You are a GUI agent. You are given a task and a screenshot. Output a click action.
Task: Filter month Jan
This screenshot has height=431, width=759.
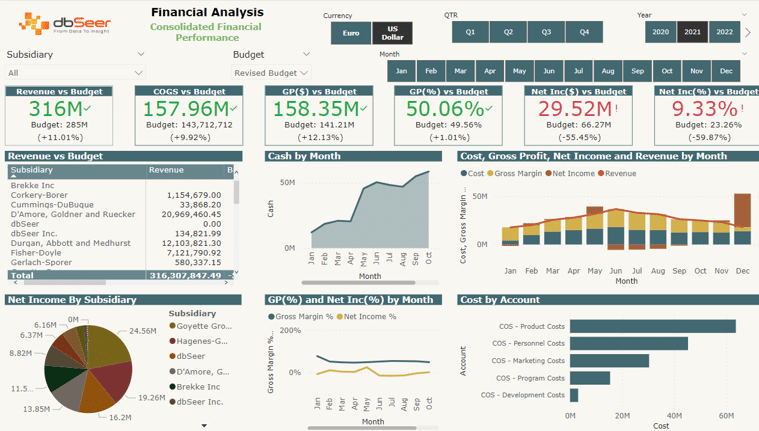(401, 71)
